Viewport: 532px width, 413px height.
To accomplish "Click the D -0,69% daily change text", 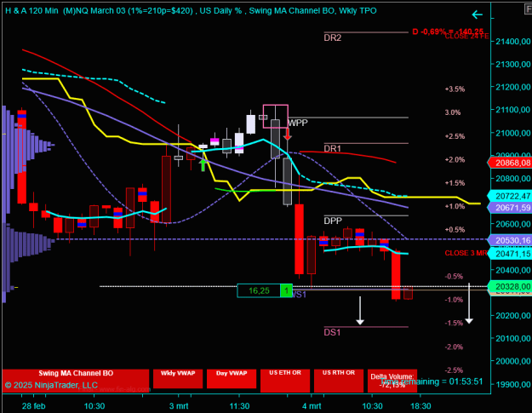I will (x=448, y=32).
